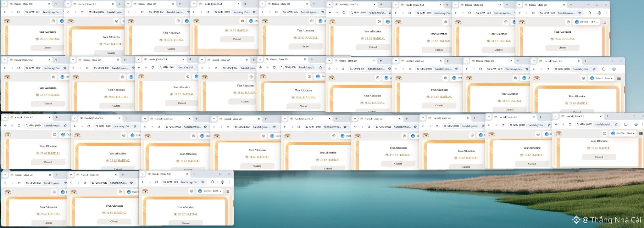Open Chrome's three-dot menu in the 0xfec5...4ea6 window
This screenshot has width=644, height=228.
(621, 69)
